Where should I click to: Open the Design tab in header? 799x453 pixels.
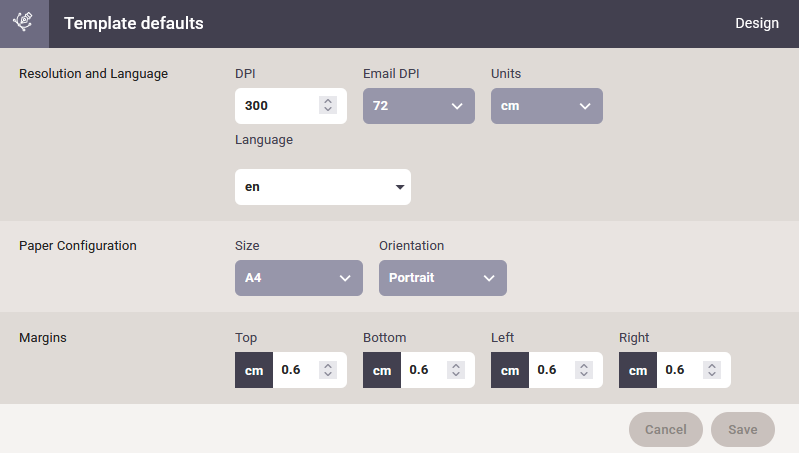[x=756, y=23]
